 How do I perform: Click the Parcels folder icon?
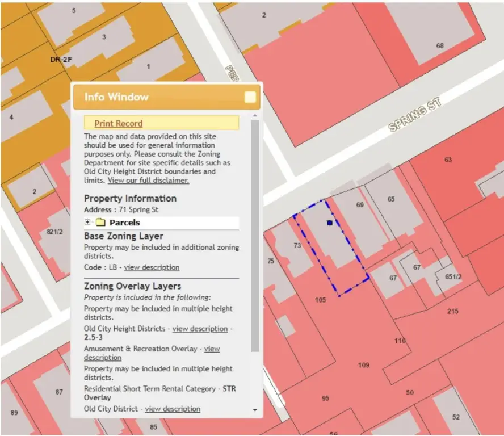100,223
